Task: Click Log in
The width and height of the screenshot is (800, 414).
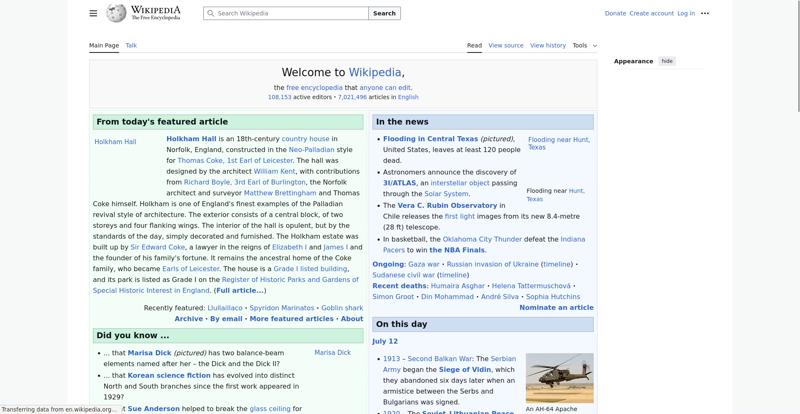Action: (686, 13)
